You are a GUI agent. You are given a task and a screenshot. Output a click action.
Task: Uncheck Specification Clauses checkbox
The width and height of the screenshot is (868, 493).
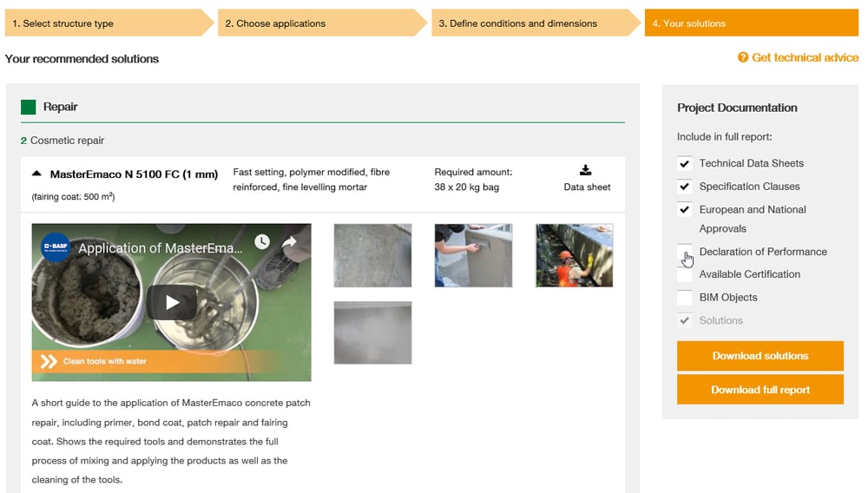click(x=685, y=187)
